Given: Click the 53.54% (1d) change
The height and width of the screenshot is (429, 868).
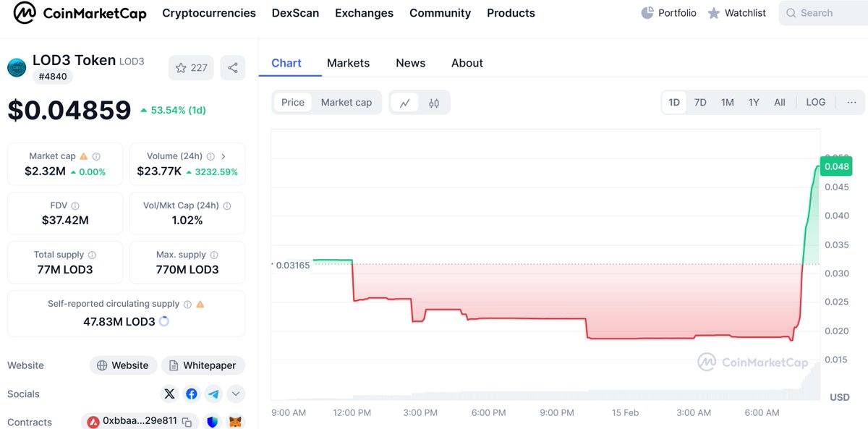Looking at the screenshot, I should click(173, 110).
